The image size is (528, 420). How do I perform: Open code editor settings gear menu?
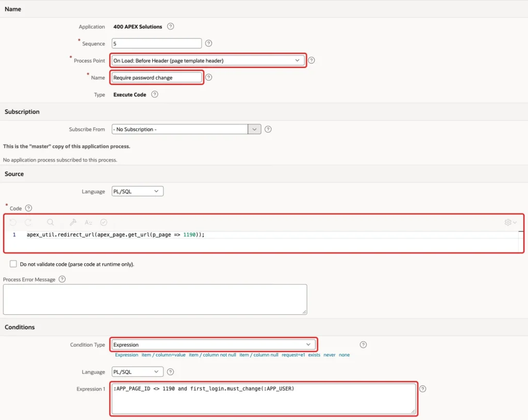click(510, 222)
